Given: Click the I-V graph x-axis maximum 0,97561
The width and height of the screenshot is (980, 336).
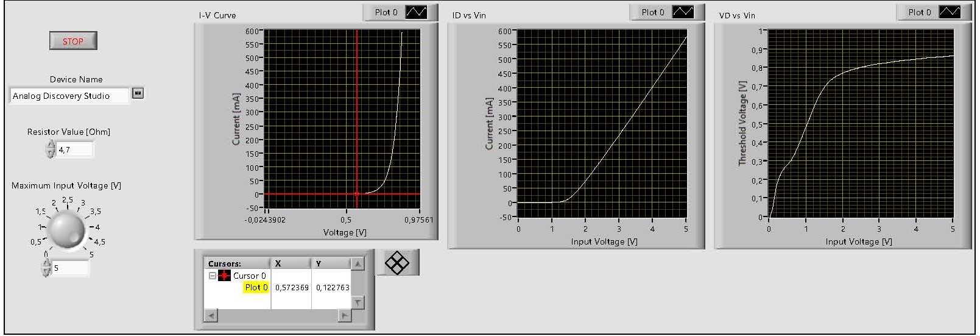Looking at the screenshot, I should point(418,220).
